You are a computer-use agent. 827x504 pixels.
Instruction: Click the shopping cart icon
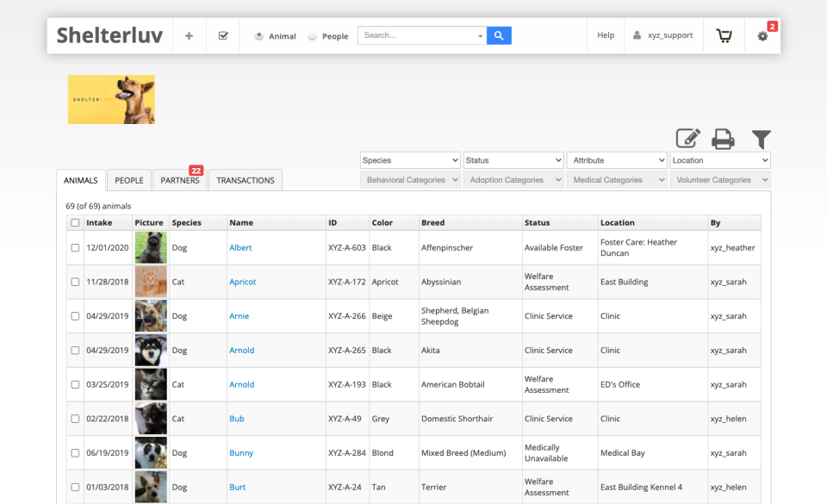724,34
